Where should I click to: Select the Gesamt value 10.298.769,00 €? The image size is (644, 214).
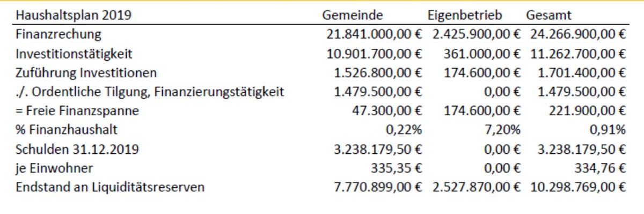(578, 188)
